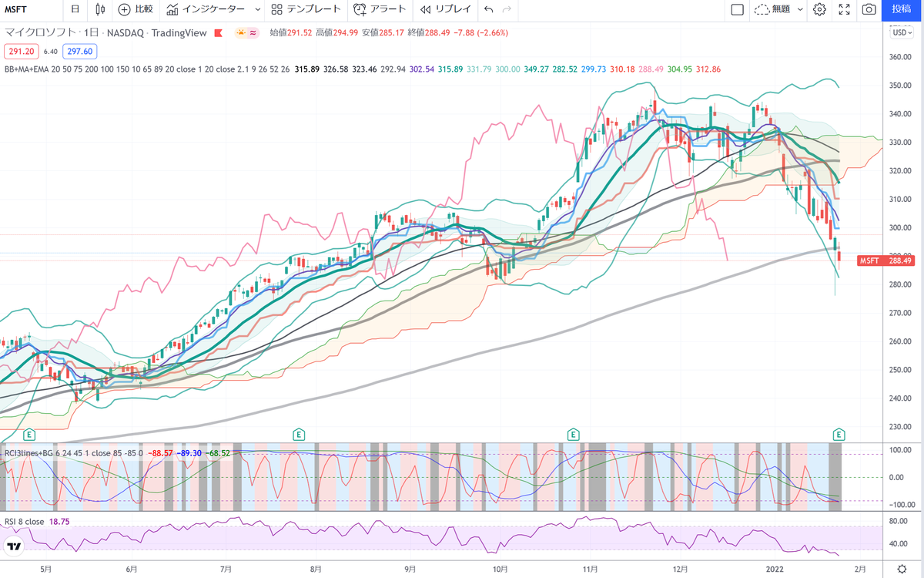Start bar replay with リプレイ

tap(444, 9)
